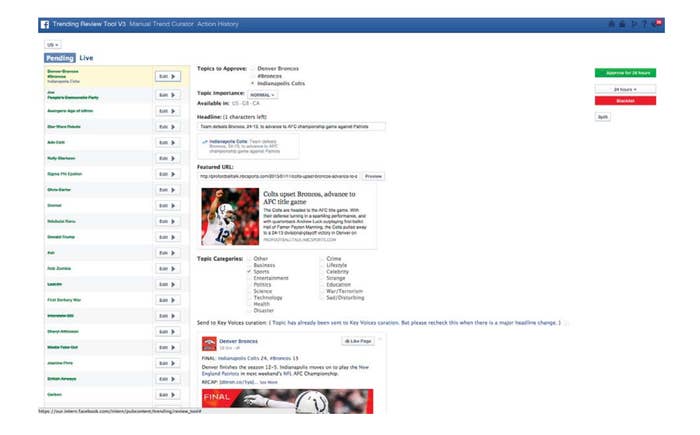This screenshot has width=700, height=435.
Task: Click inside the Headline text field
Action: pyautogui.click(x=291, y=127)
